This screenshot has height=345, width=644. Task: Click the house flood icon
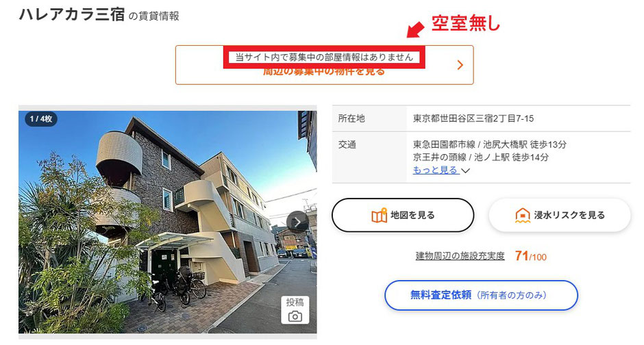coord(523,216)
